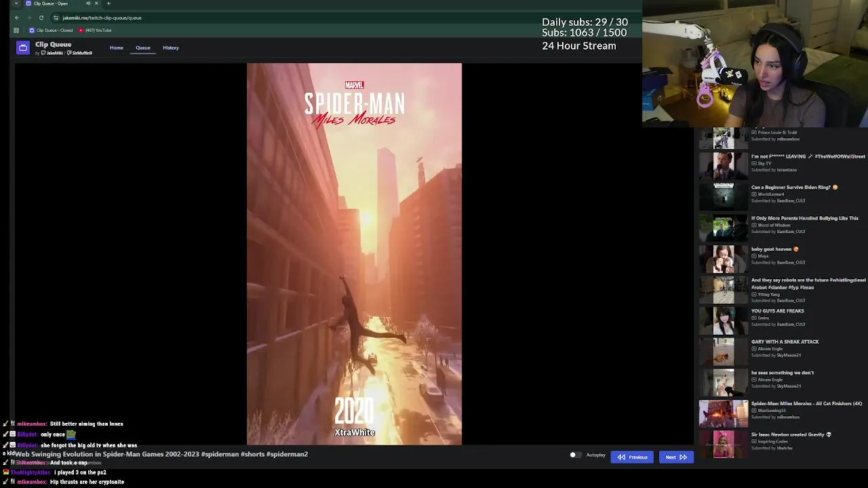Open the tab search chevron in tab strip

[16, 3]
